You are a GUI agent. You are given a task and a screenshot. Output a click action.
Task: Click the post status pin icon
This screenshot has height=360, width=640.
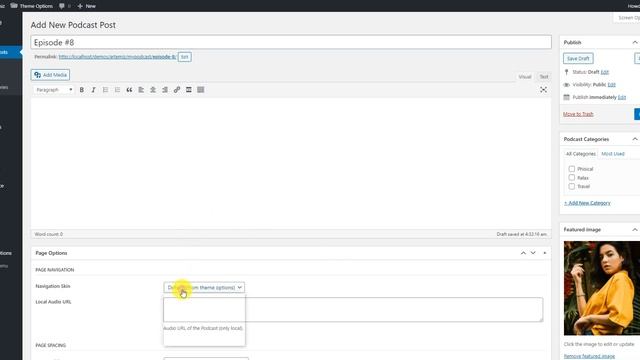click(x=566, y=72)
